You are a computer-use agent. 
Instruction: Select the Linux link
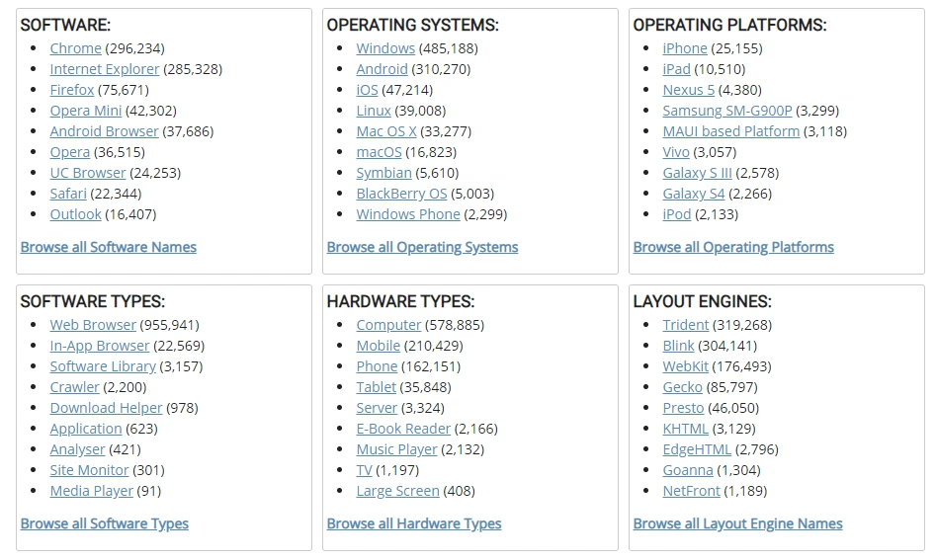tap(374, 111)
